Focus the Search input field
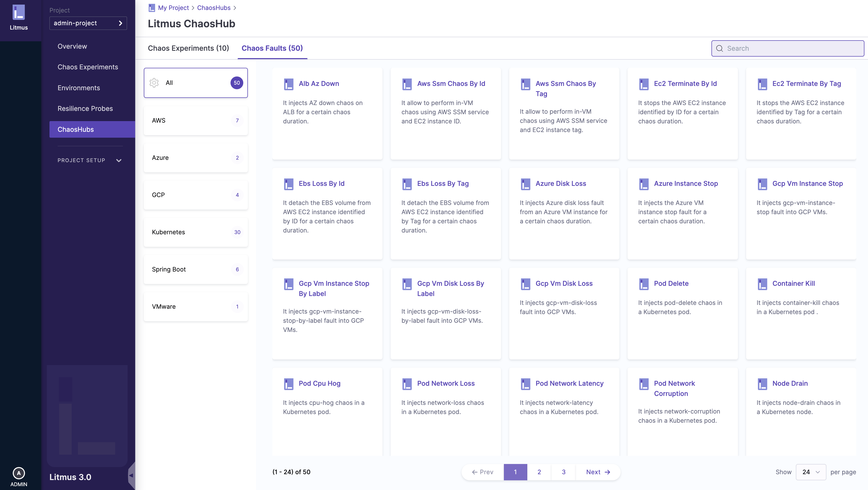The image size is (868, 490). pos(788,48)
